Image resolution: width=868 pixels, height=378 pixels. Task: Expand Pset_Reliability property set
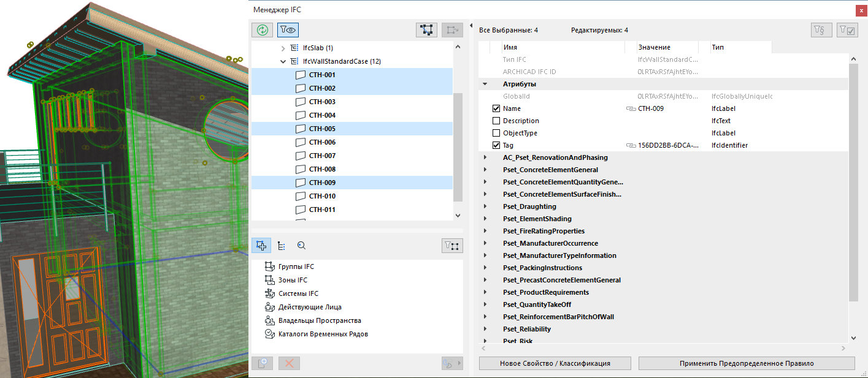[485, 329]
